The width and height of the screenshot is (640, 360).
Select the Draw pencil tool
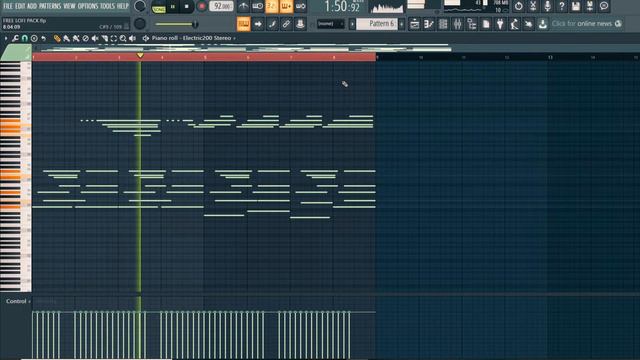[57, 38]
